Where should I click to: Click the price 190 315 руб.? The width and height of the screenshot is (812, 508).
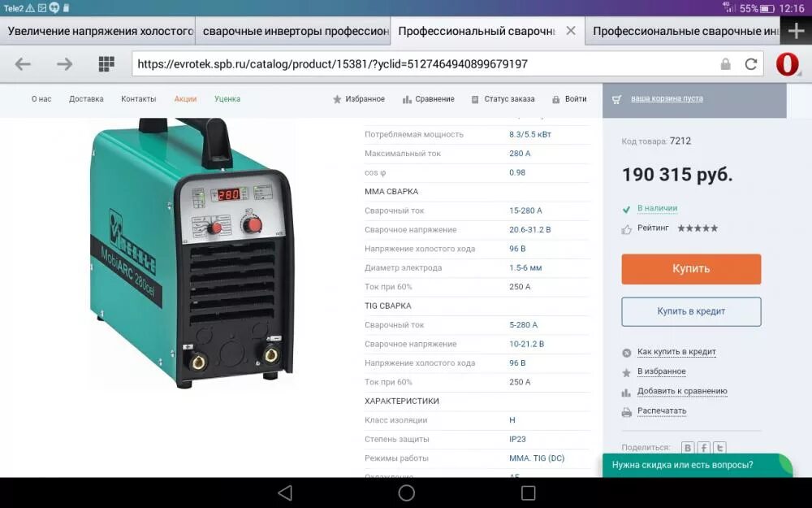coord(677,175)
